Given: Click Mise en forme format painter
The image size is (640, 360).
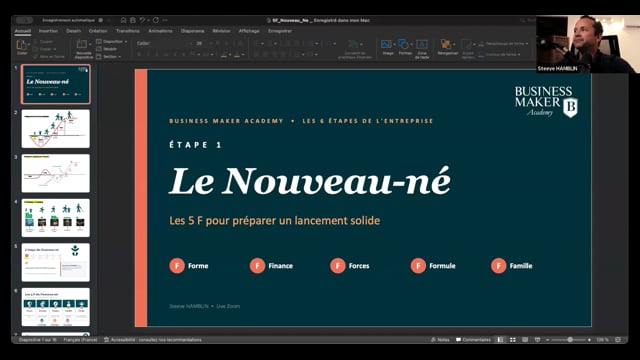Looking at the screenshot, I should [49, 57].
